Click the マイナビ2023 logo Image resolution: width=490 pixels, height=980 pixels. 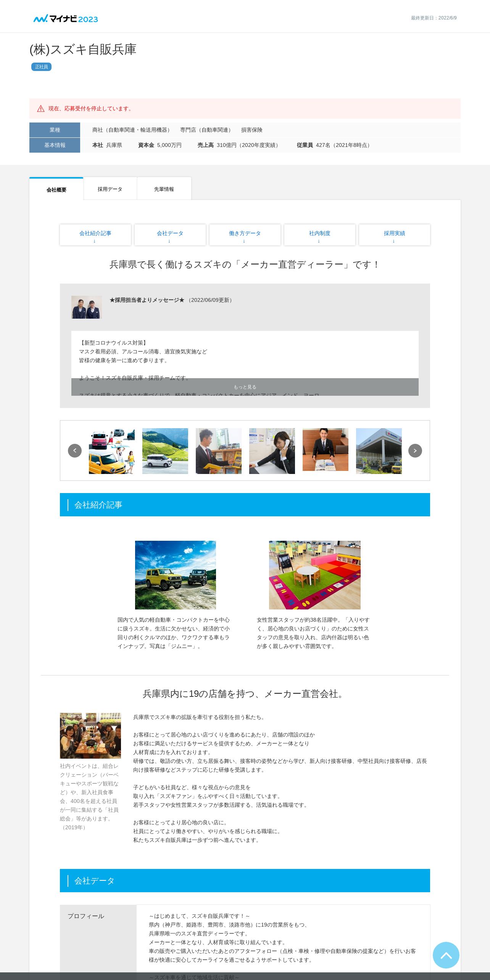[66, 19]
